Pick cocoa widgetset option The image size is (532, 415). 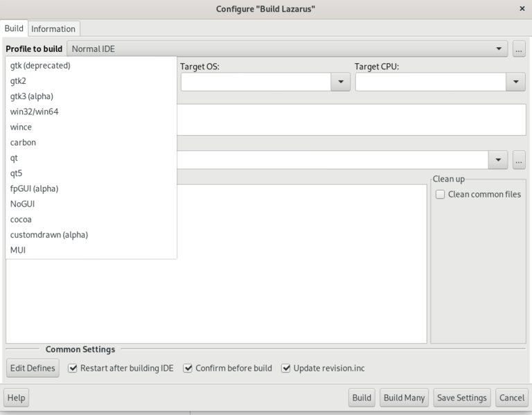pos(21,219)
